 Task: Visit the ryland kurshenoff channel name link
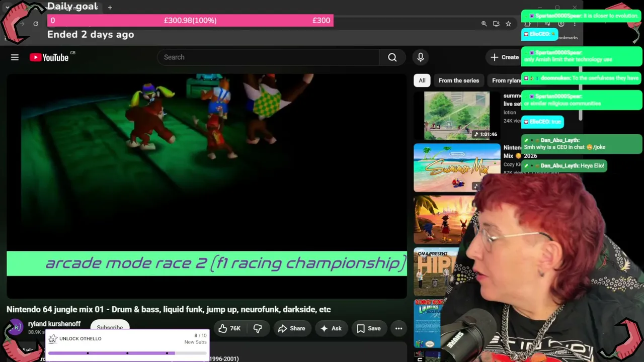(54, 324)
